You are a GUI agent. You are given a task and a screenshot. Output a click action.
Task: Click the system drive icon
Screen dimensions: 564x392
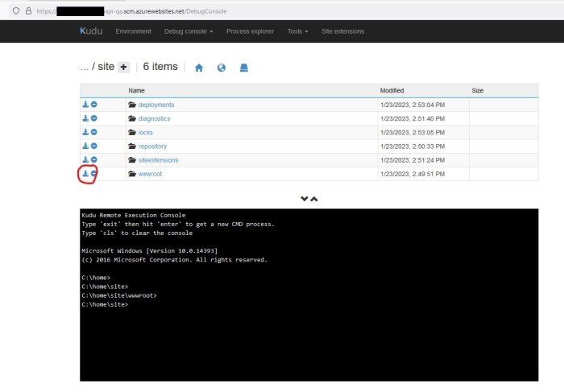[x=243, y=68]
